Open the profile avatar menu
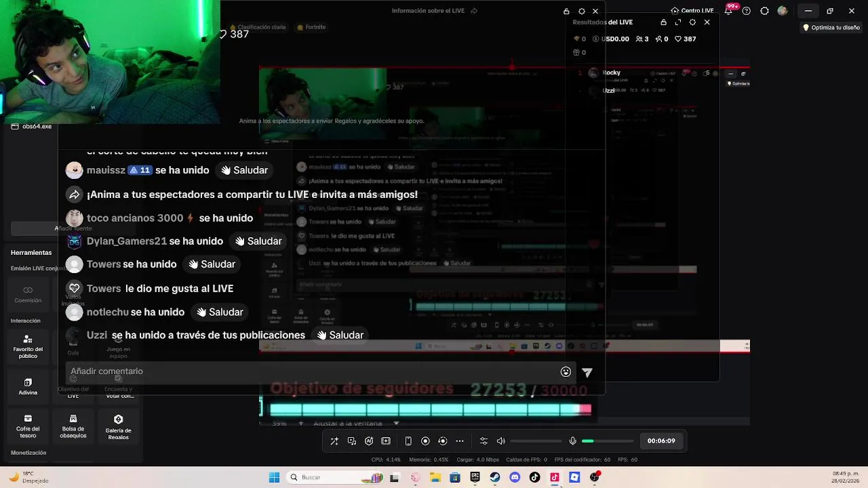The image size is (868, 488). [x=783, y=11]
